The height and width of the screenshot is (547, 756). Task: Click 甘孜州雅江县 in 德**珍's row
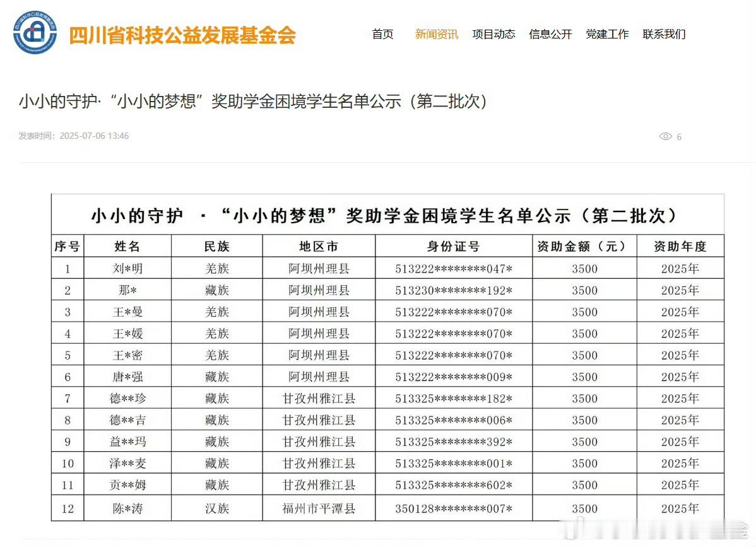tap(318, 399)
